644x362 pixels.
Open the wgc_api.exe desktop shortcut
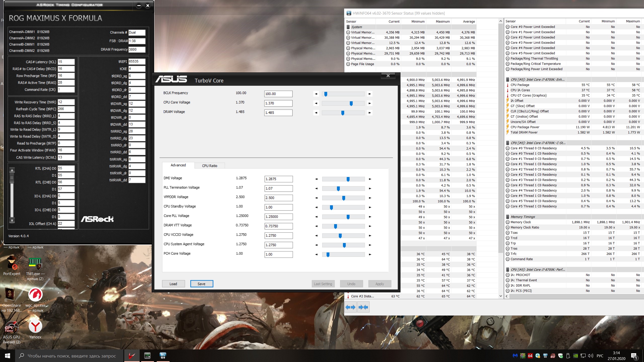click(x=35, y=295)
